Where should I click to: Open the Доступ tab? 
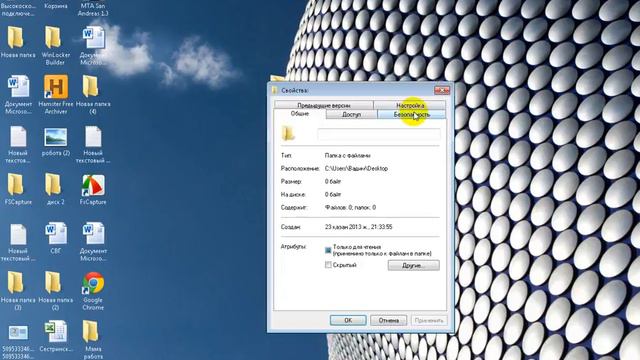[351, 115]
